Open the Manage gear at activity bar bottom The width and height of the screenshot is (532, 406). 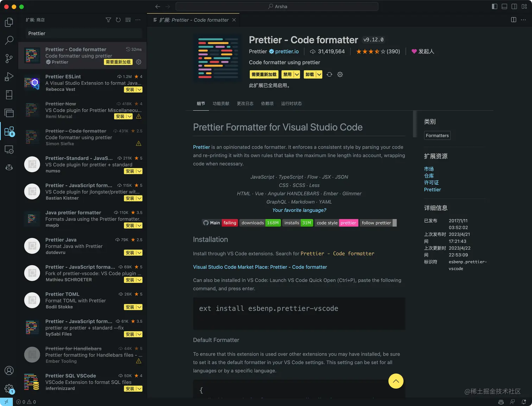(x=9, y=389)
